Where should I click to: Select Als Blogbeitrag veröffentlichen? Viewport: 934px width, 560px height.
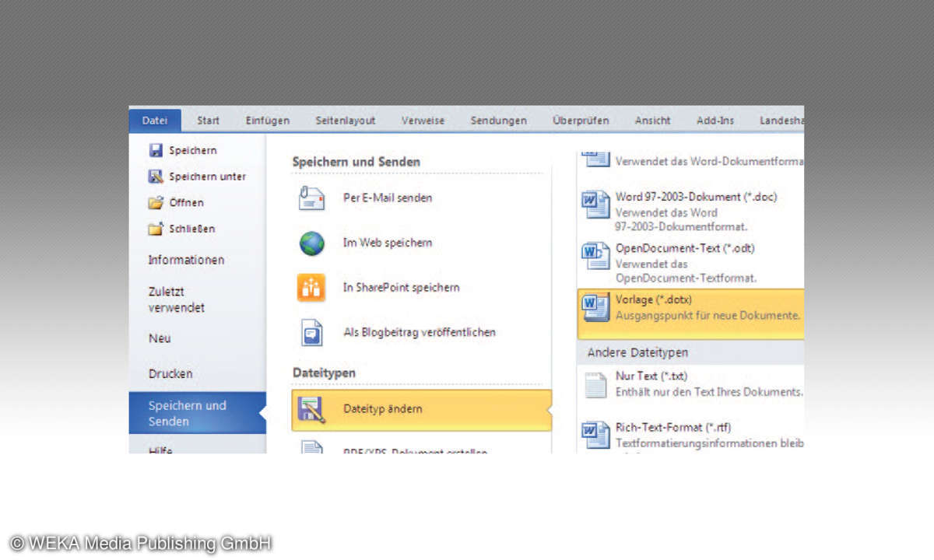[x=421, y=333]
